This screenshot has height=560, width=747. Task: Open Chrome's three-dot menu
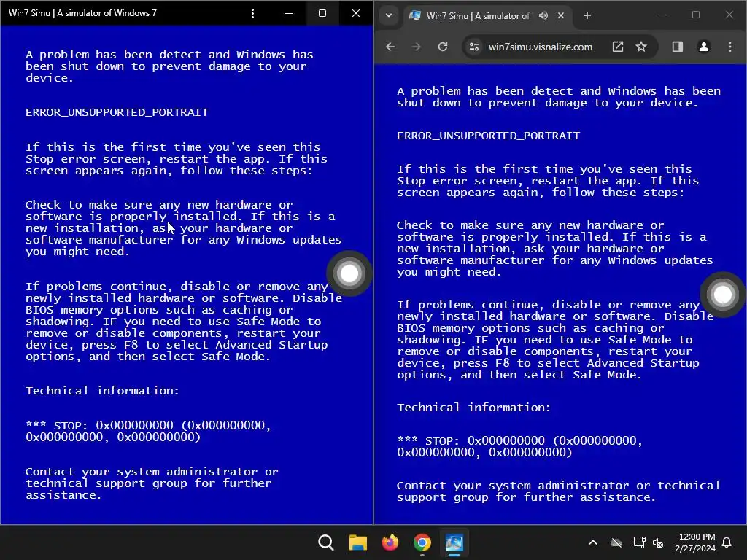(729, 47)
